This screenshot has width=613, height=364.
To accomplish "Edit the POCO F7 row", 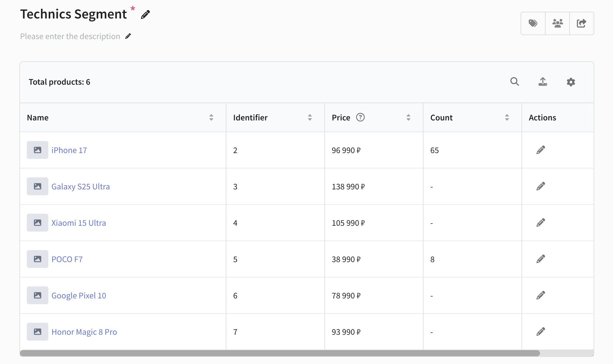I will [541, 259].
